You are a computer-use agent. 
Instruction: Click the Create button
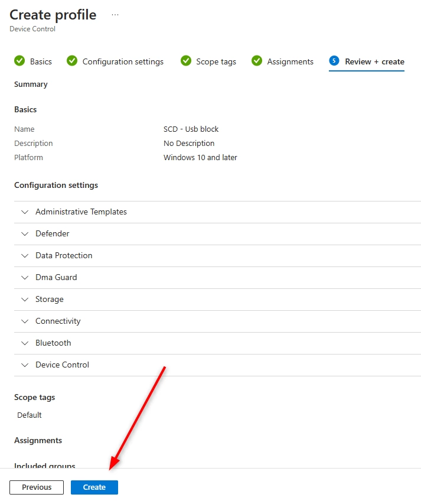(94, 487)
